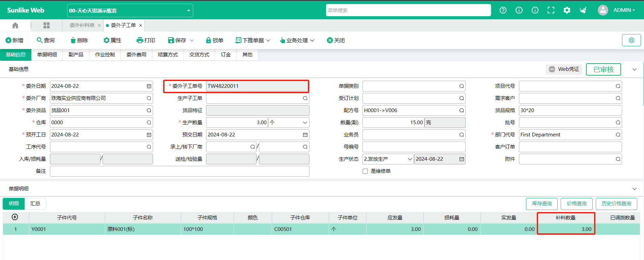Close the 委外补料单 tab

click(99, 25)
